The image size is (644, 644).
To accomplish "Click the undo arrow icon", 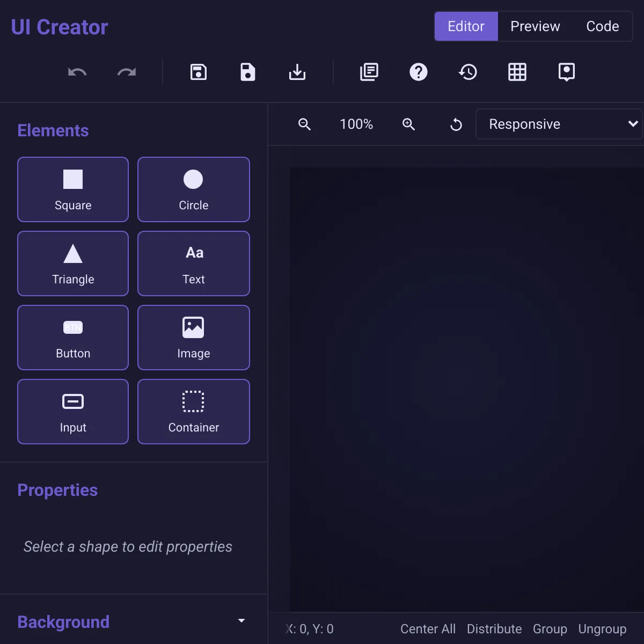I will (77, 72).
